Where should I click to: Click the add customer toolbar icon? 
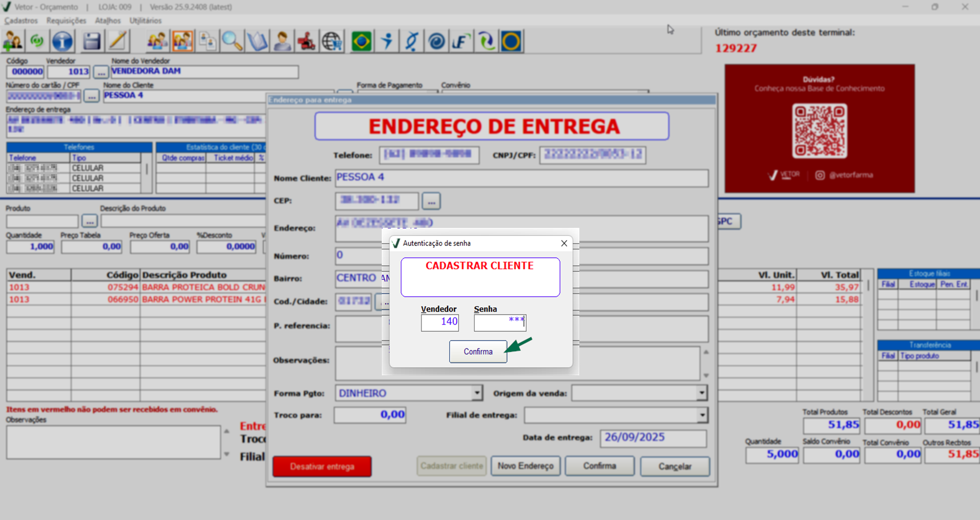tap(13, 41)
